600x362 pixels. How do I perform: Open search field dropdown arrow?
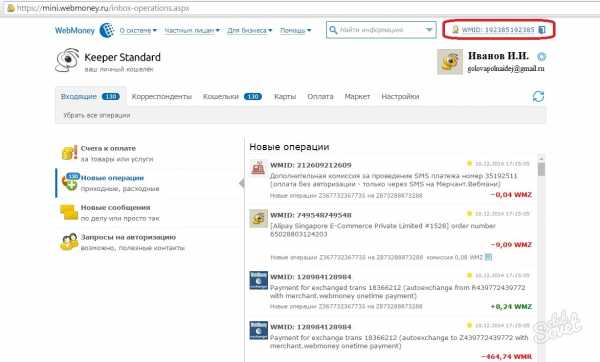click(x=429, y=30)
